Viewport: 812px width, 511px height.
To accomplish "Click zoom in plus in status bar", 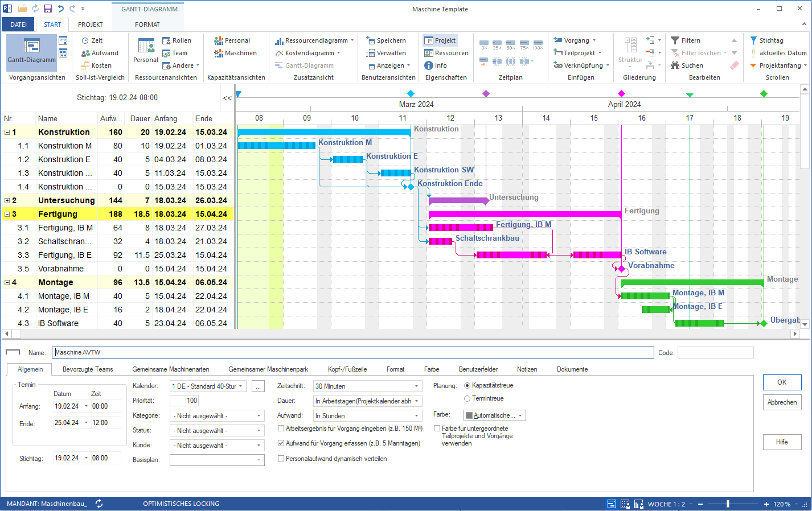I will (x=766, y=504).
